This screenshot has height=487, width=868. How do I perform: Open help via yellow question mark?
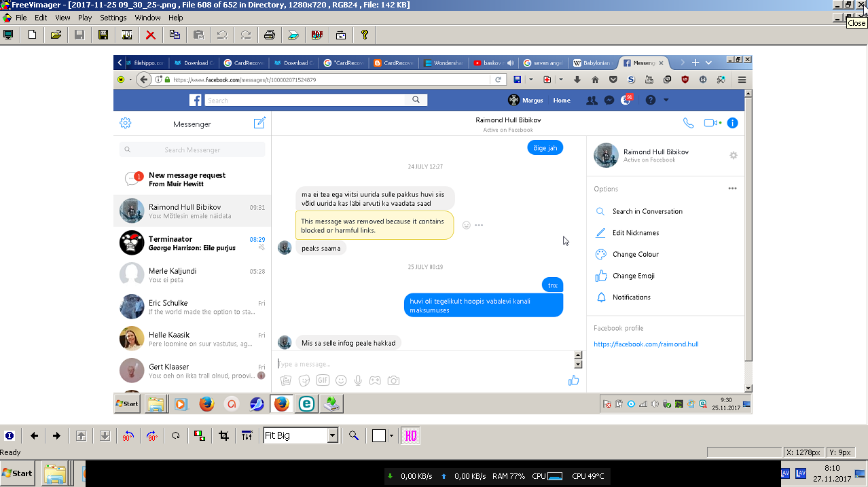[365, 34]
